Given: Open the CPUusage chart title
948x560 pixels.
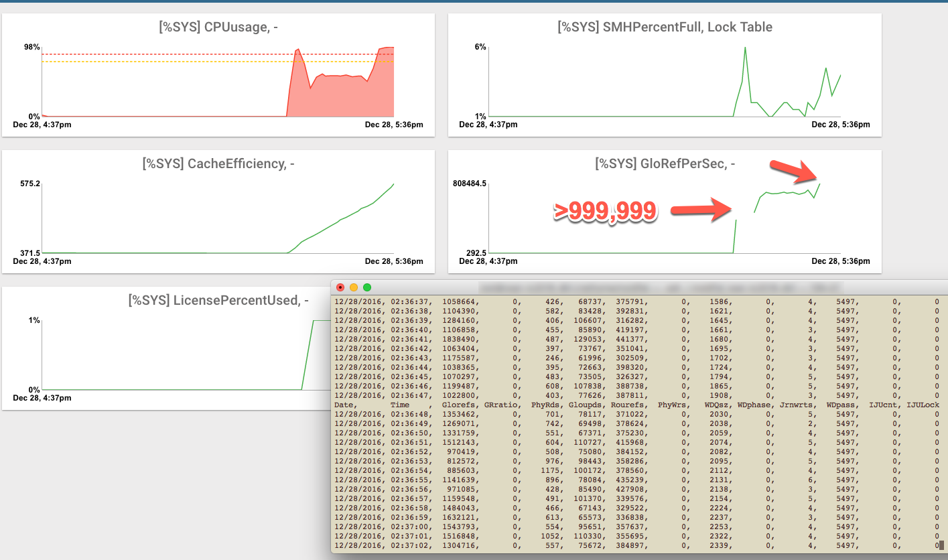Looking at the screenshot, I should (218, 27).
